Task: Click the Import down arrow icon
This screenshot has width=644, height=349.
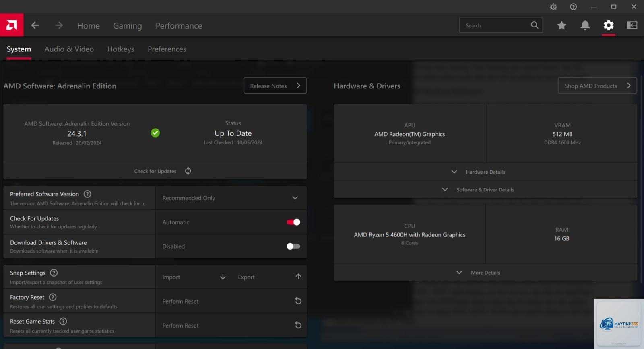Action: click(x=223, y=277)
